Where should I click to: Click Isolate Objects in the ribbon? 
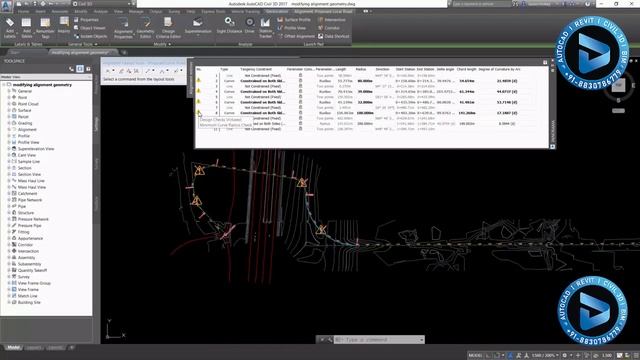(x=91, y=36)
